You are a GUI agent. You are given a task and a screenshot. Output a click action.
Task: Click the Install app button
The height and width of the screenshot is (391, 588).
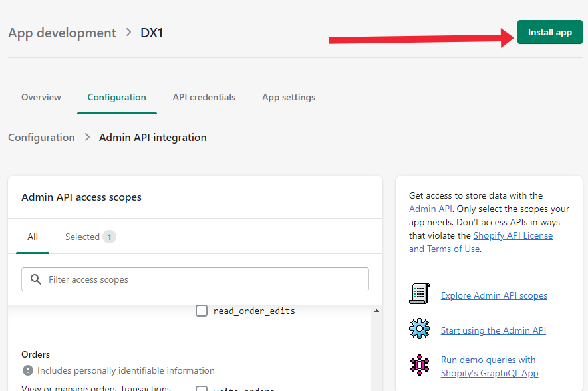(x=549, y=32)
